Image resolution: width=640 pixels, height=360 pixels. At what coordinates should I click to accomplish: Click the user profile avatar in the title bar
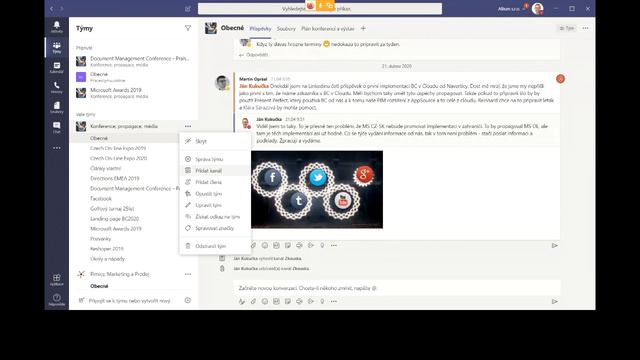click(538, 9)
